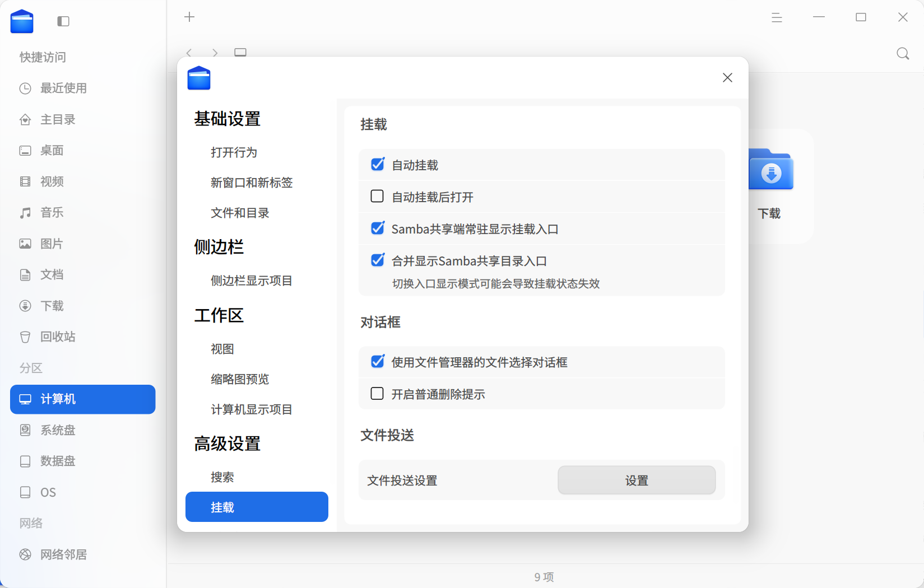Image resolution: width=924 pixels, height=588 pixels.
Task: Open the 下载 folder thumbnail
Action: (771, 170)
